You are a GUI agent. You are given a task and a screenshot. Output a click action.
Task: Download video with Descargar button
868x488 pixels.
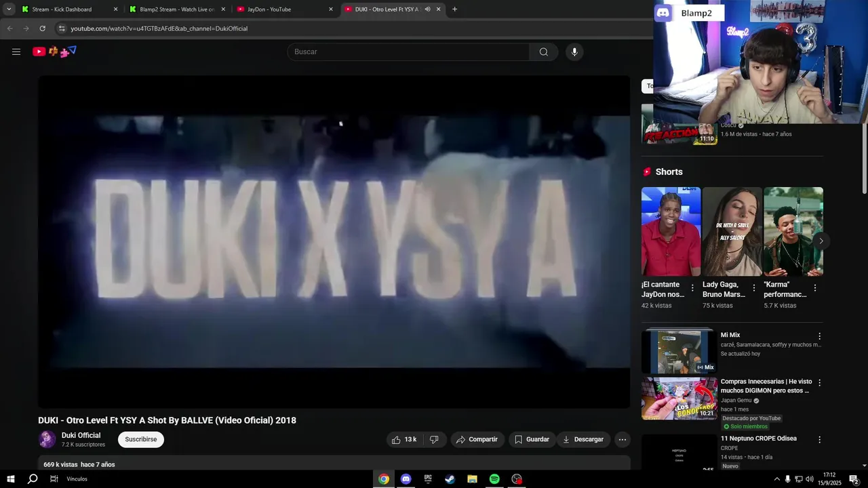583,440
